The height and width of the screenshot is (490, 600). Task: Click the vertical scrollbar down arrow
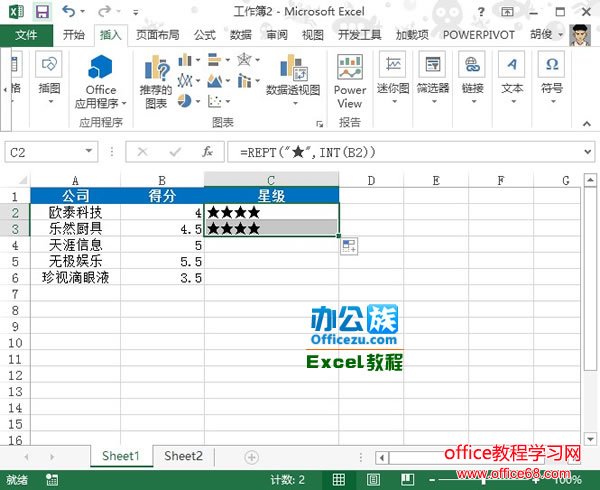tap(590, 439)
